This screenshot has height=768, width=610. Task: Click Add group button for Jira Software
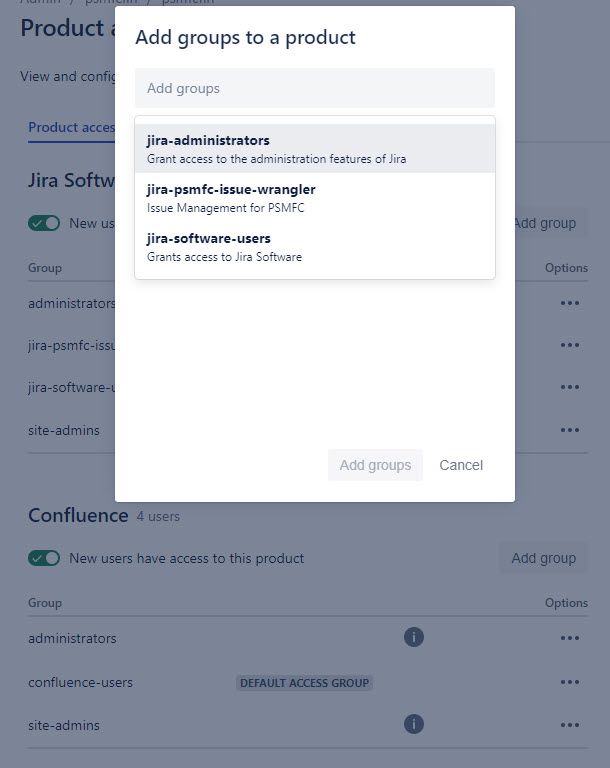coord(545,223)
